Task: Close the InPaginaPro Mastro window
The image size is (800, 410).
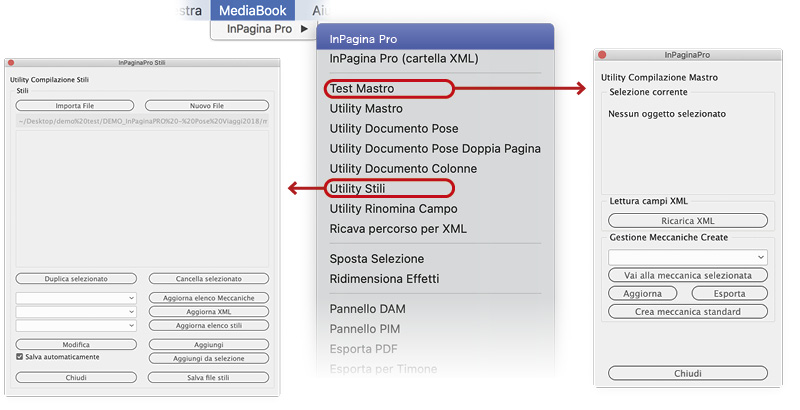Action: (601, 54)
